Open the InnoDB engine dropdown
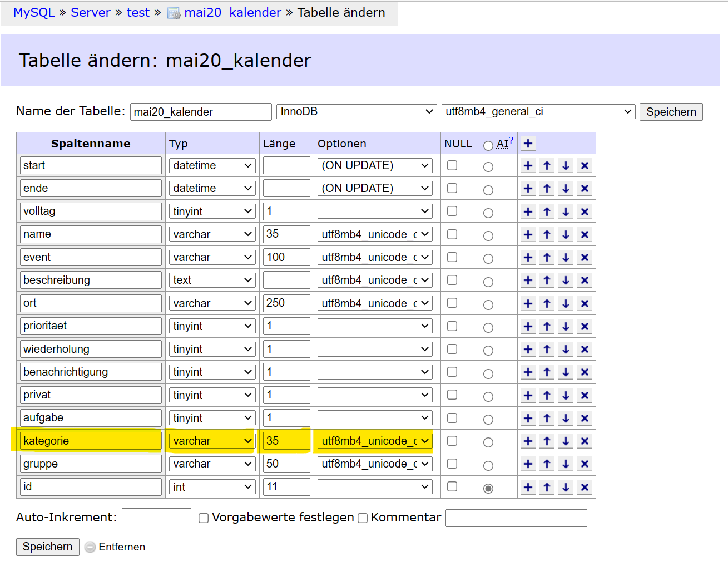The width and height of the screenshot is (728, 561). coord(356,112)
